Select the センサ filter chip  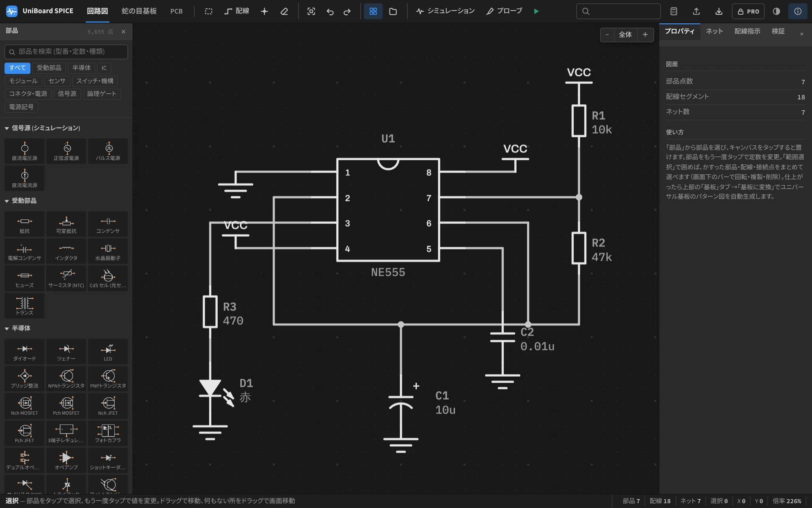(x=57, y=81)
